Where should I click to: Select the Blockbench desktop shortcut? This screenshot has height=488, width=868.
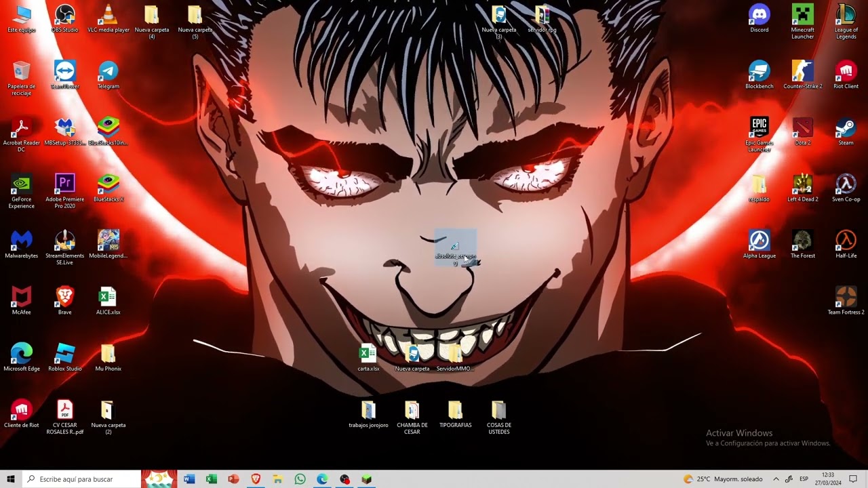pos(759,75)
